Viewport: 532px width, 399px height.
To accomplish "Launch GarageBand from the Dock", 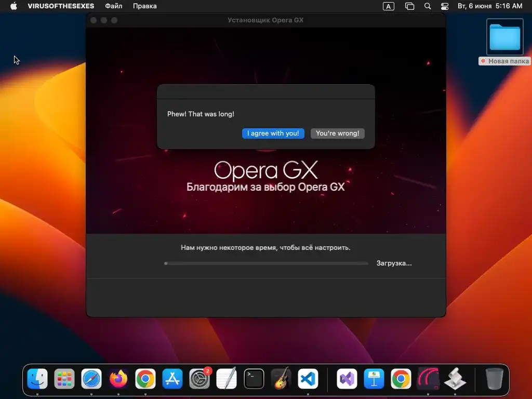I will click(x=281, y=379).
